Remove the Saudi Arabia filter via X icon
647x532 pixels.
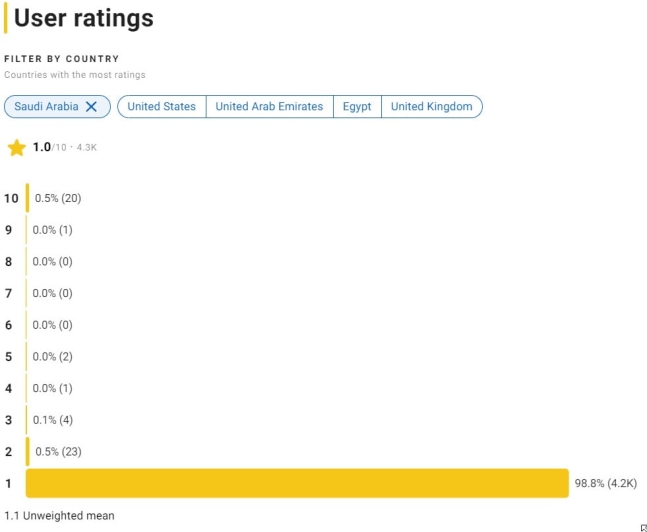[92, 107]
